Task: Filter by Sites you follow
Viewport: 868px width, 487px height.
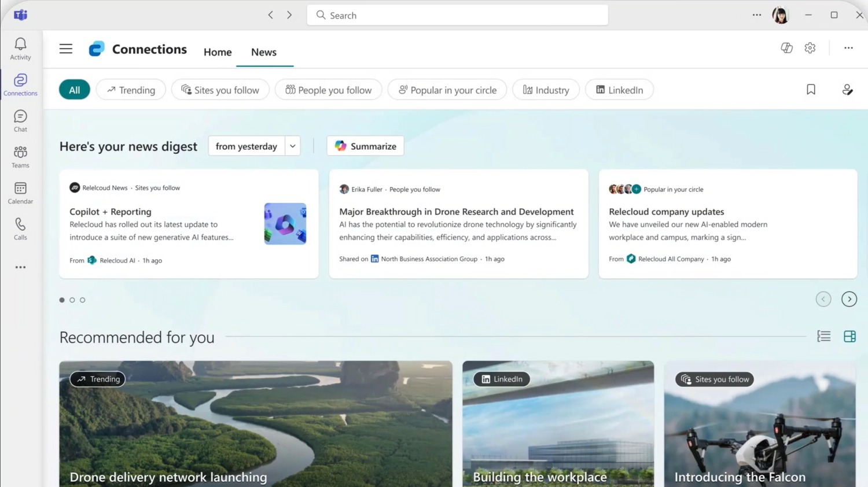Action: pos(220,90)
